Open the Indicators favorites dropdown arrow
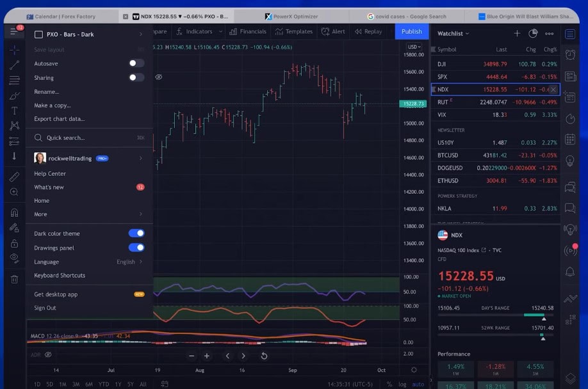 pos(220,31)
